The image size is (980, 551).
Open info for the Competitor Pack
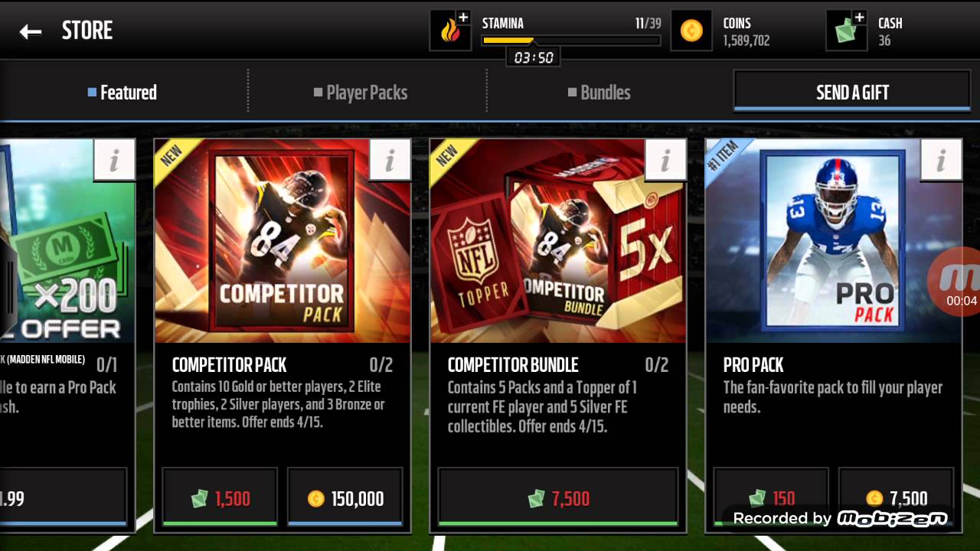(x=390, y=160)
